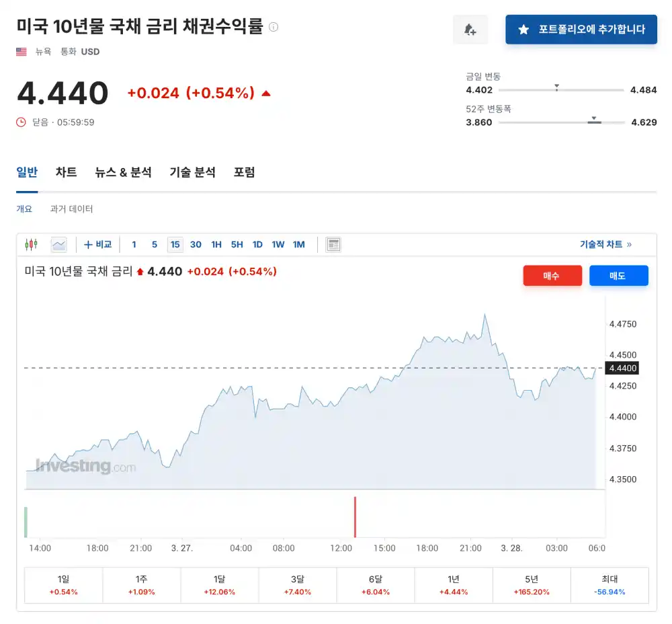
Task: Click the red 매수 button
Action: pos(552,275)
